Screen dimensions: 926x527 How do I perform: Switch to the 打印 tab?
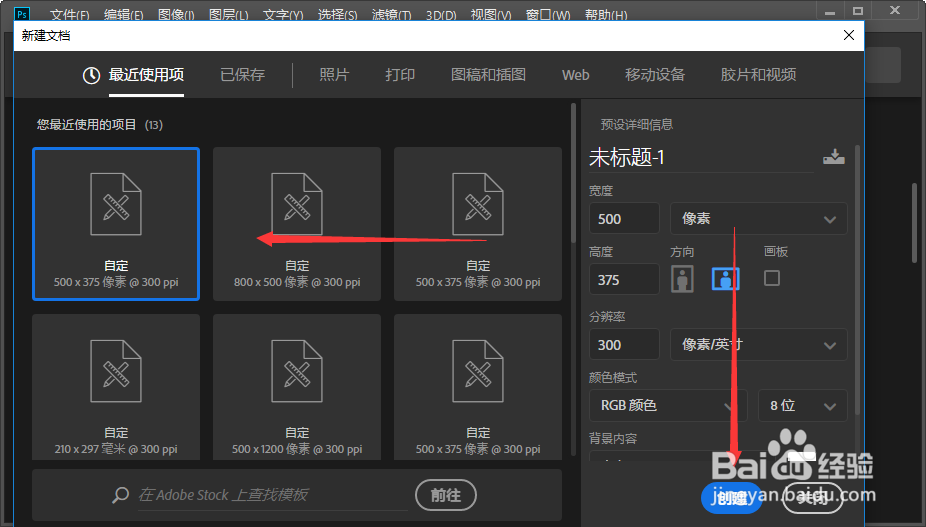pos(400,75)
